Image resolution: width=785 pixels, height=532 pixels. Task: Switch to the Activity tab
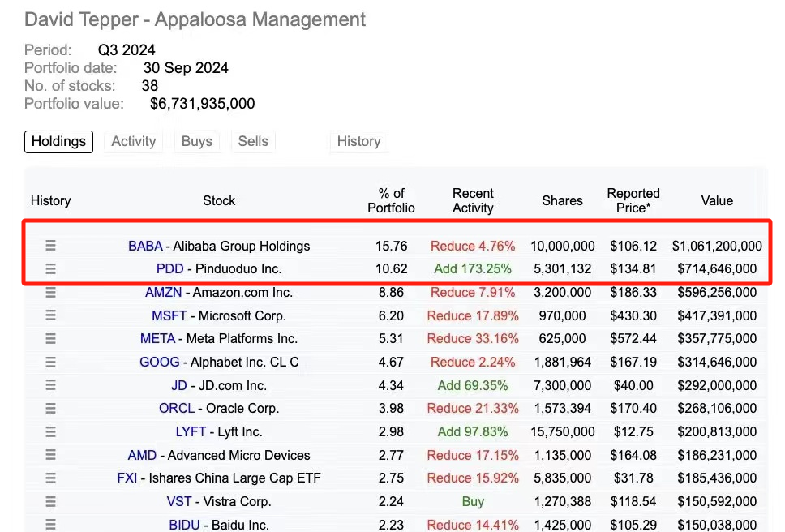point(133,141)
